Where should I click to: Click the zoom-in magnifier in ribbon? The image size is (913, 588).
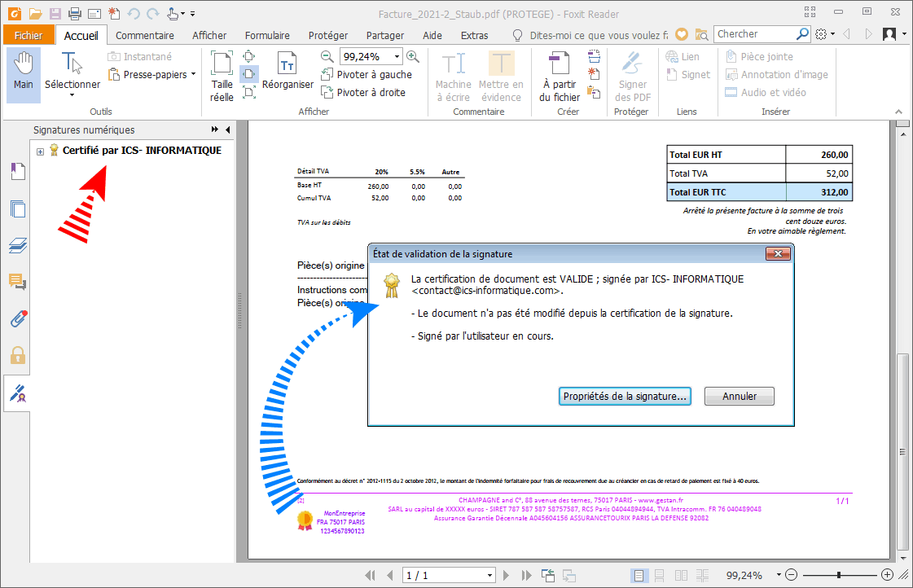click(x=413, y=56)
